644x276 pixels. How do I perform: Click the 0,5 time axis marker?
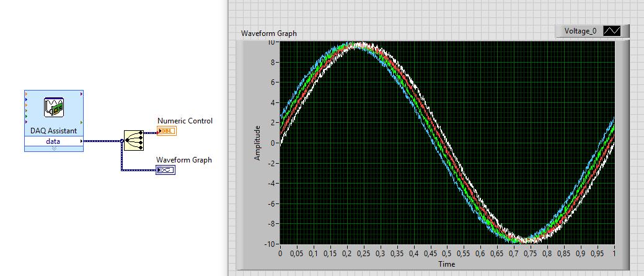click(448, 254)
